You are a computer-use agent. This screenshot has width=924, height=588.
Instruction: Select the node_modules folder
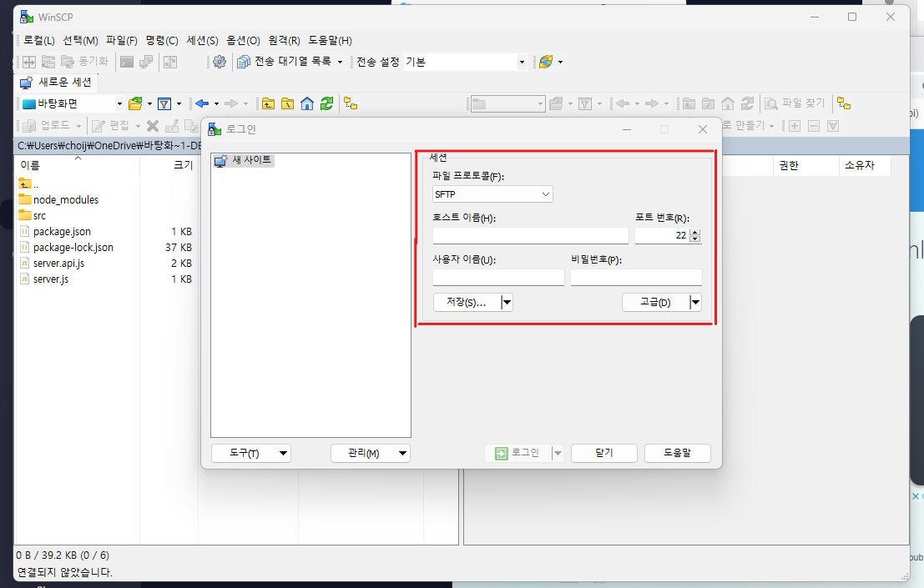[59, 199]
